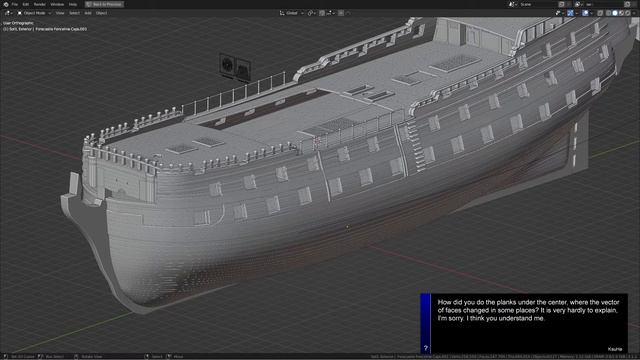Click the new view layer icon

coord(627,4)
